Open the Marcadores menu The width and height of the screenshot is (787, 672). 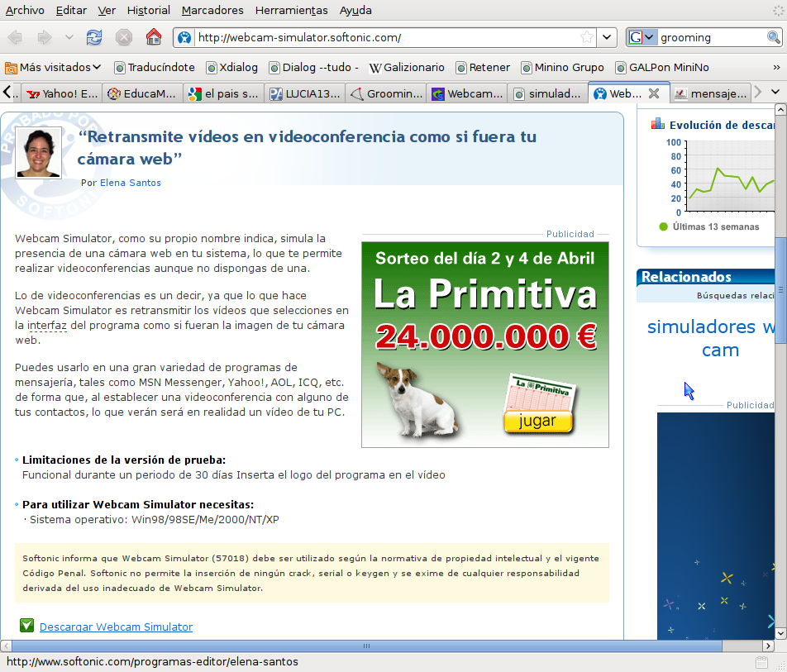212,10
